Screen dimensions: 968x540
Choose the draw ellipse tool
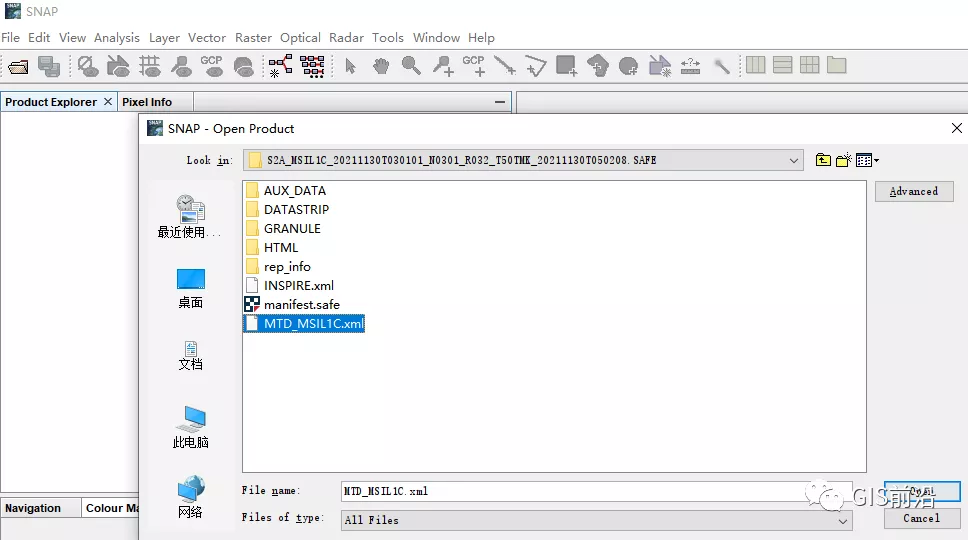click(628, 66)
